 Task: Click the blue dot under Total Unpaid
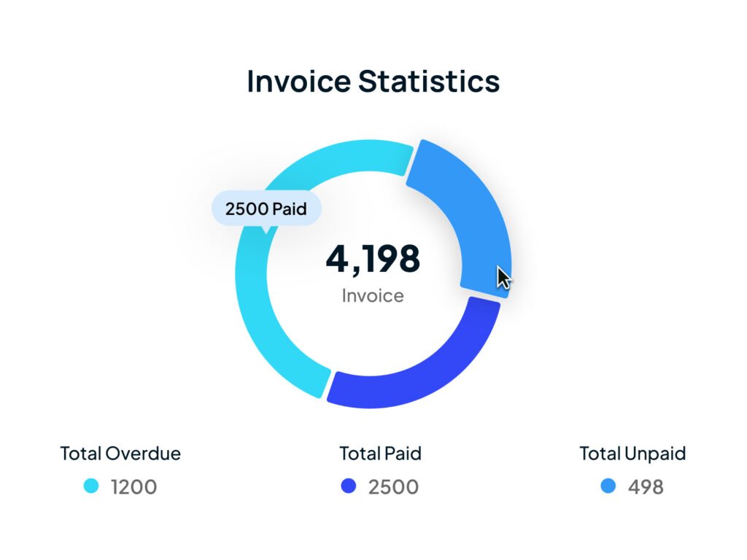tap(608, 486)
